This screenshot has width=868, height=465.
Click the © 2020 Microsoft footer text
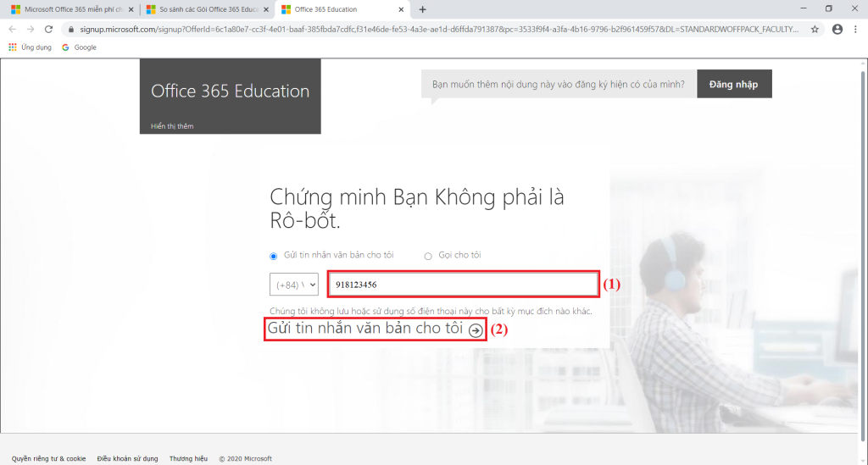245,458
